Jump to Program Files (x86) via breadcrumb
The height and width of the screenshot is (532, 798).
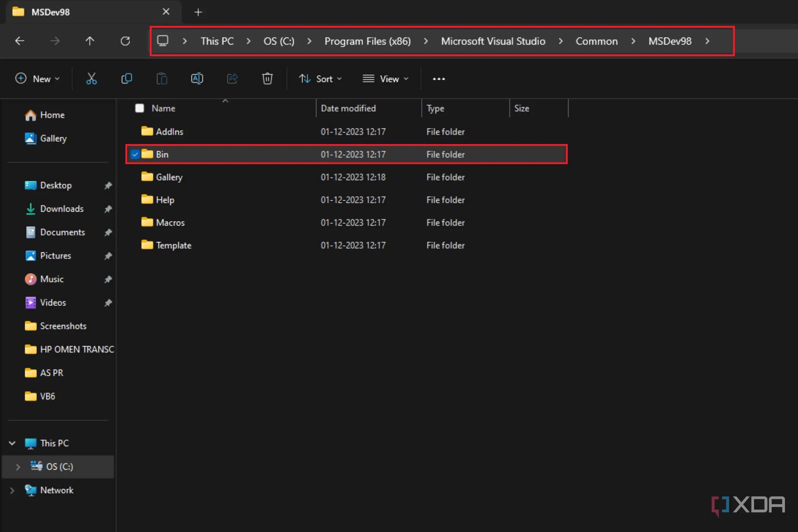(x=367, y=41)
